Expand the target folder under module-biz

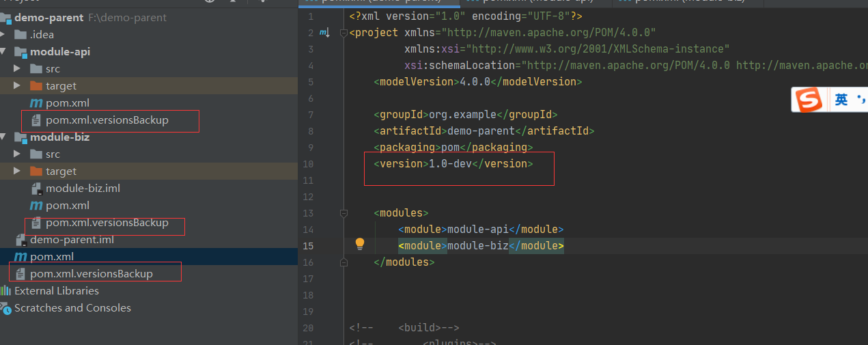(17, 171)
